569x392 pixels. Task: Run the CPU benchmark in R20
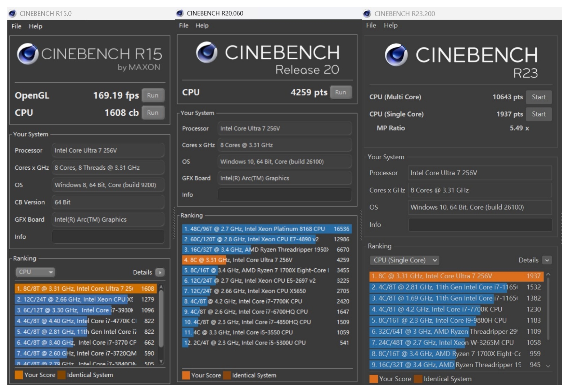[x=340, y=92]
